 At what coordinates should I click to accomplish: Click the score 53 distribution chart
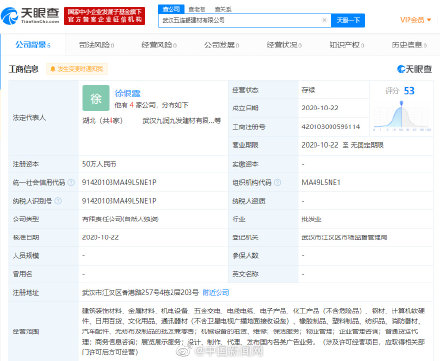[x=402, y=115]
